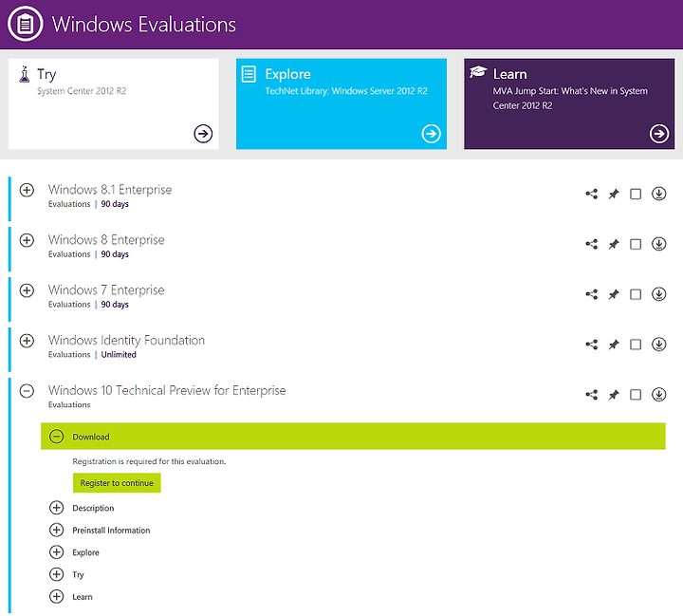The width and height of the screenshot is (683, 616).
Task: Open the Try tile arrow button
Action: coord(203,134)
